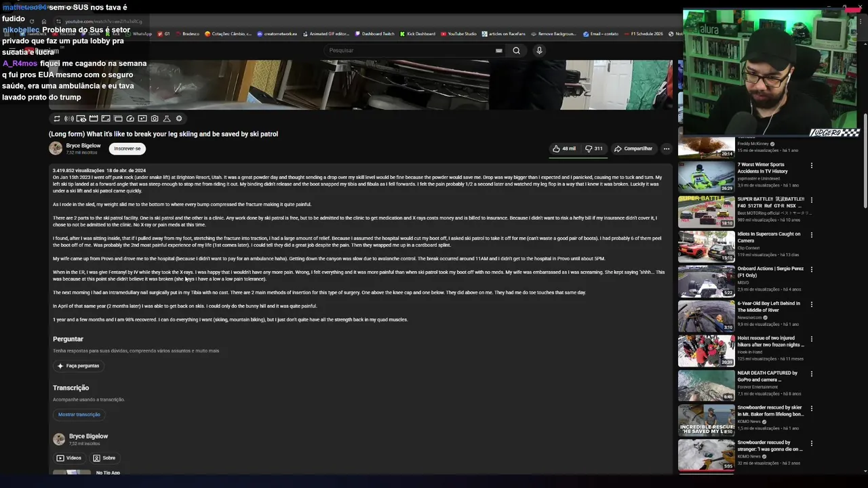Switch to Sobre tab under Bryce Bigelow
Screen dimensions: 868x488
[104, 458]
